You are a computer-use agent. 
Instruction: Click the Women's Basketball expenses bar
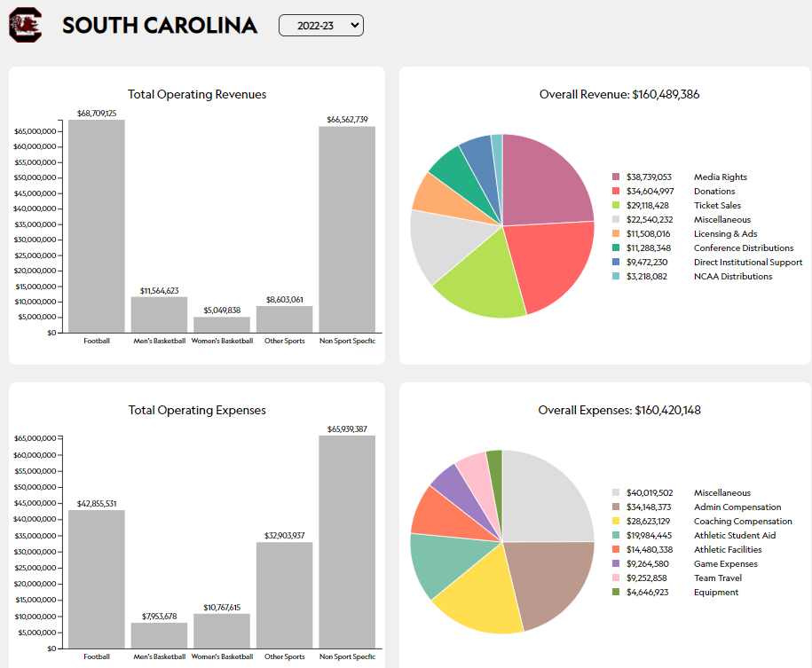[x=222, y=631]
